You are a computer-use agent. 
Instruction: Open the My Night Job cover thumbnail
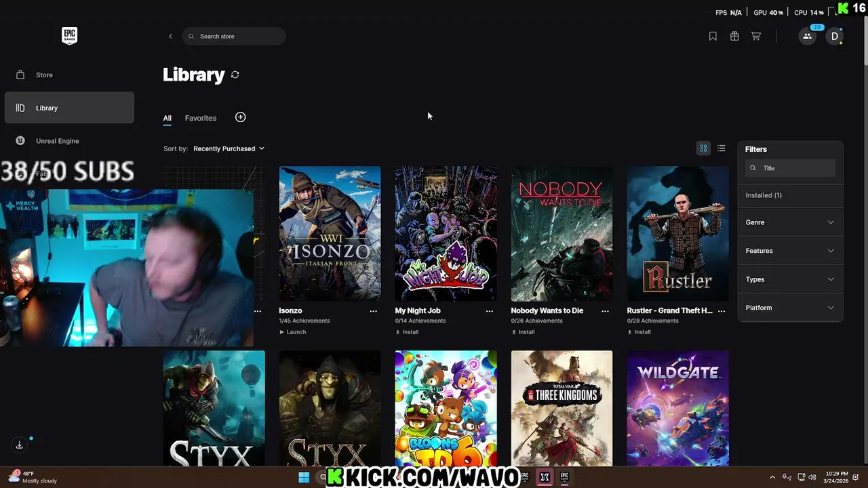[x=446, y=233]
